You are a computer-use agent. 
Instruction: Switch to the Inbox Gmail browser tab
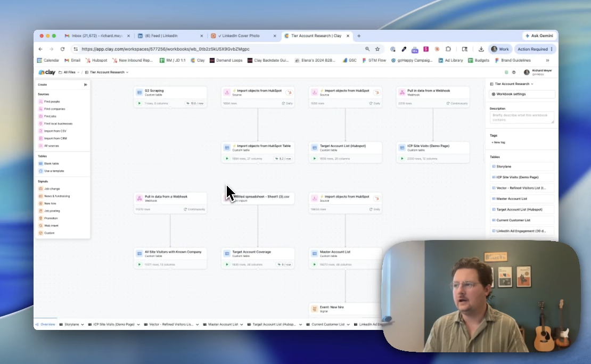pyautogui.click(x=97, y=36)
